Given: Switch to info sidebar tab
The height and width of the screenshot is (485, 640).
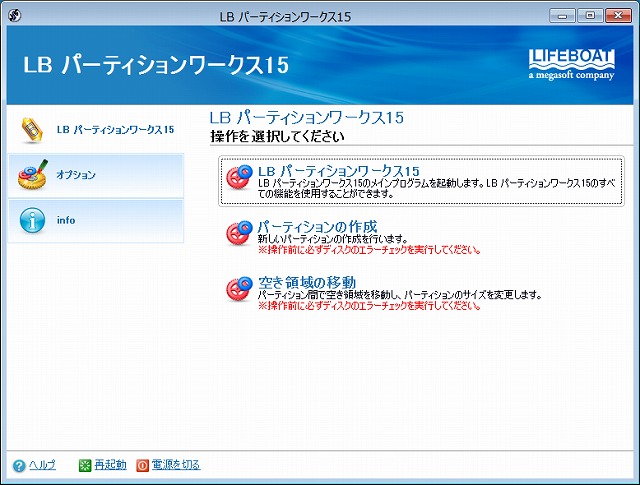Looking at the screenshot, I should [x=96, y=221].
